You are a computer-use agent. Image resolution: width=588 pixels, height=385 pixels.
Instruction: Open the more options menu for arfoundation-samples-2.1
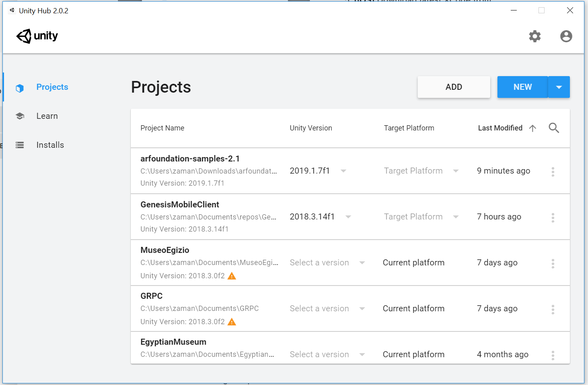pyautogui.click(x=553, y=172)
